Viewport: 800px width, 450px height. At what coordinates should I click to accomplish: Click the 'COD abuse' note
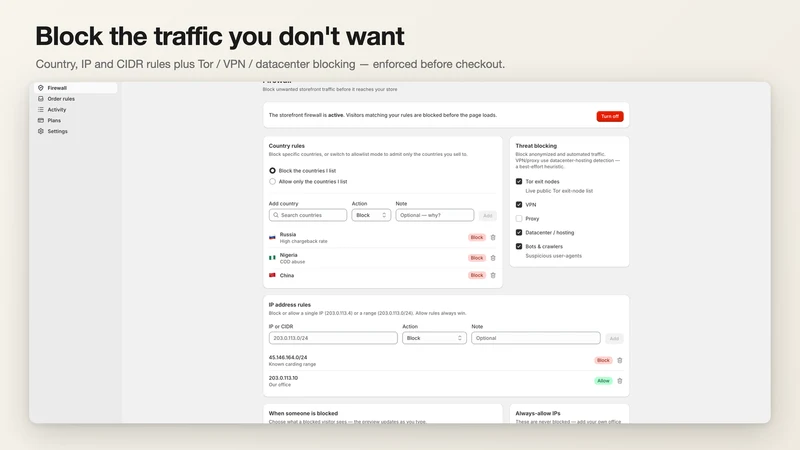click(292, 262)
